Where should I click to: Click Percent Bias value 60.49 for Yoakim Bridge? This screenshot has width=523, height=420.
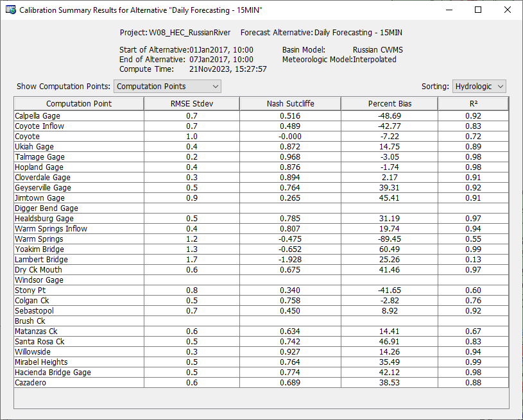coord(390,249)
